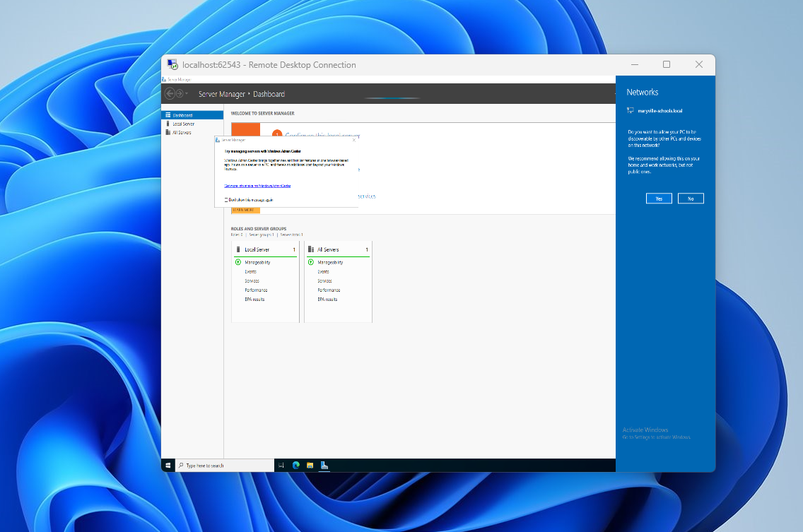This screenshot has height=532, width=803.
Task: Open the Dashboard breadcrumb item
Action: tap(269, 94)
